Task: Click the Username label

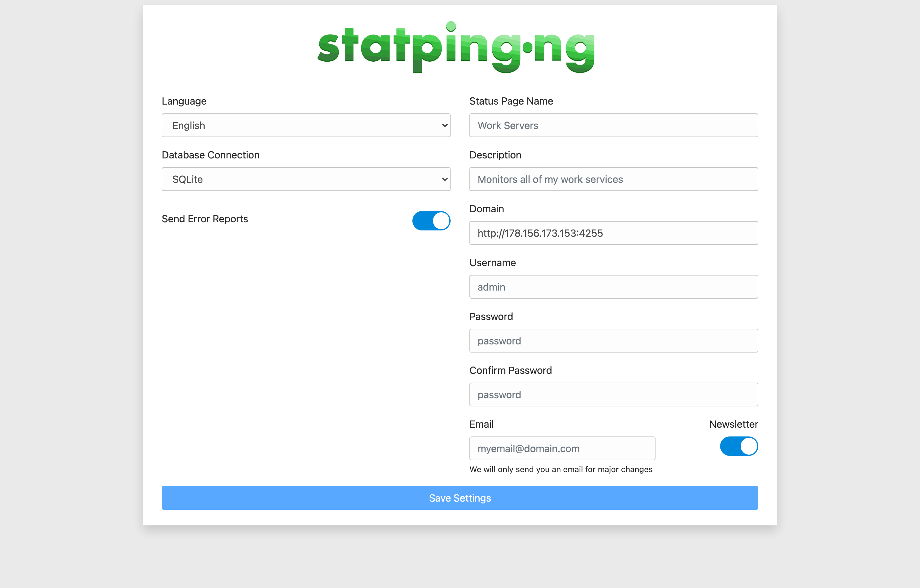Action: coord(493,263)
